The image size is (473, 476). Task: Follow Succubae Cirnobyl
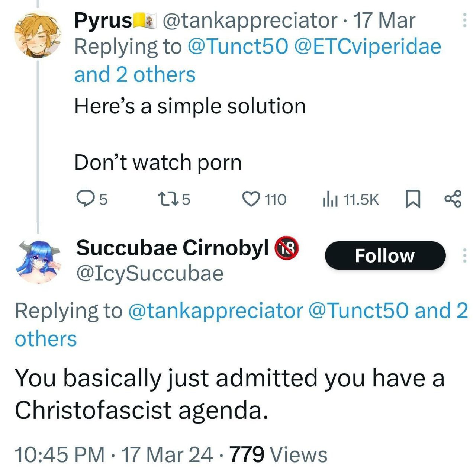(385, 255)
